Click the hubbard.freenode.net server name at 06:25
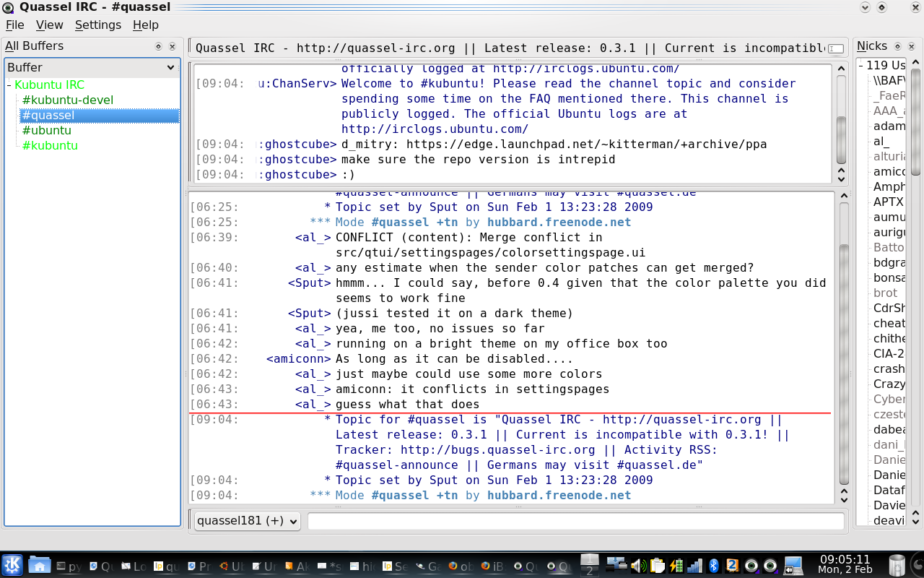Viewport: 924px width, 578px height. click(x=559, y=222)
